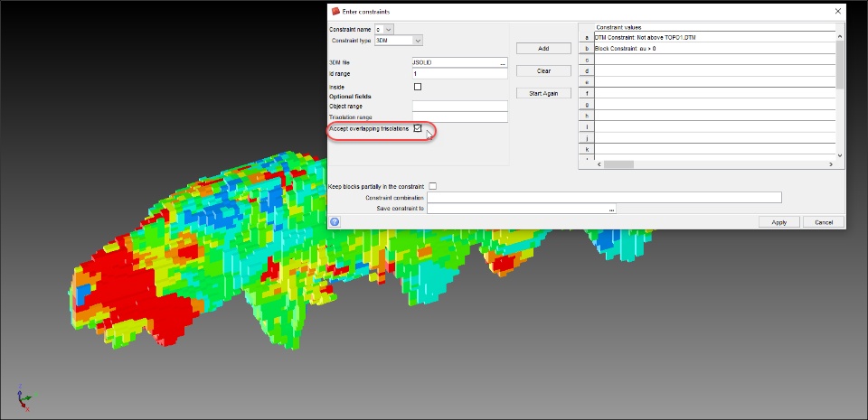Click the Clear button
868x420 pixels.
pyautogui.click(x=543, y=71)
